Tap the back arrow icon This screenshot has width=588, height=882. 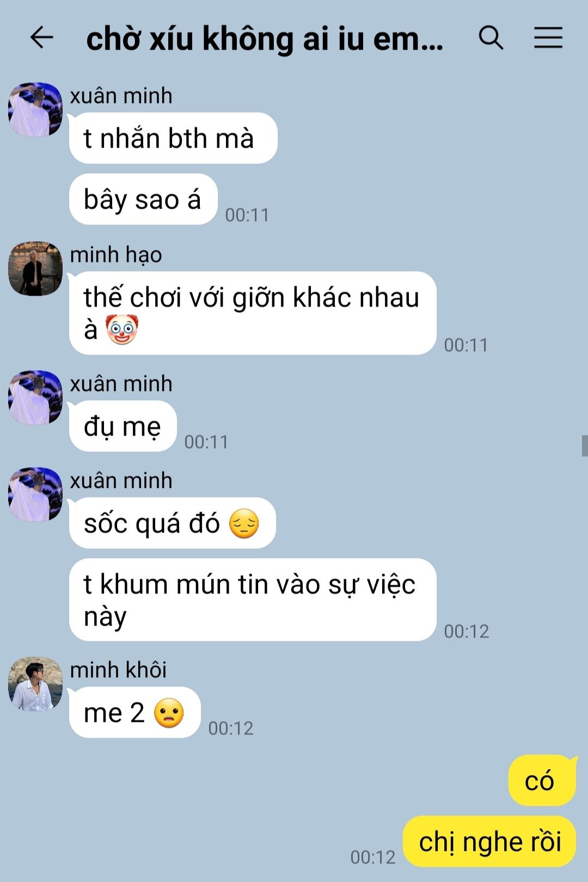point(41,38)
